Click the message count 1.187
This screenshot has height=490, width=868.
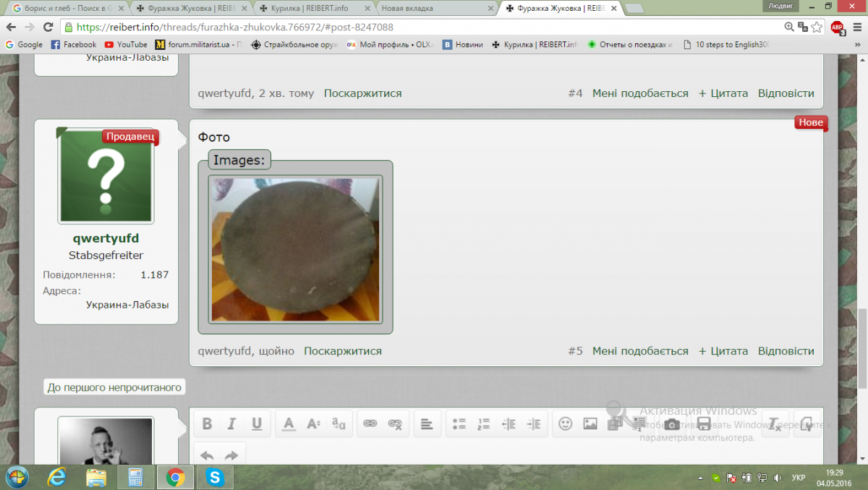click(154, 275)
